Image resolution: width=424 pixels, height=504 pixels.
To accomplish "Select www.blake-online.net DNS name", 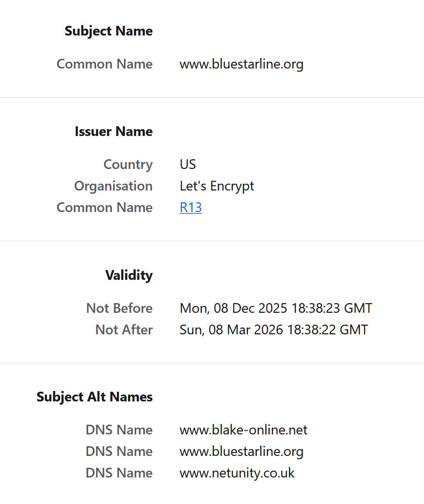I will coord(243,430).
